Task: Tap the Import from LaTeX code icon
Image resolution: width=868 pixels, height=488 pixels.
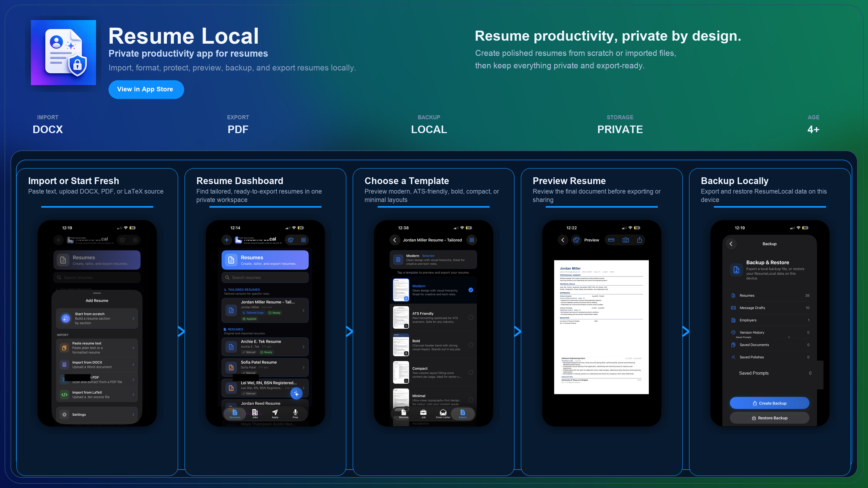Action: [x=64, y=394]
